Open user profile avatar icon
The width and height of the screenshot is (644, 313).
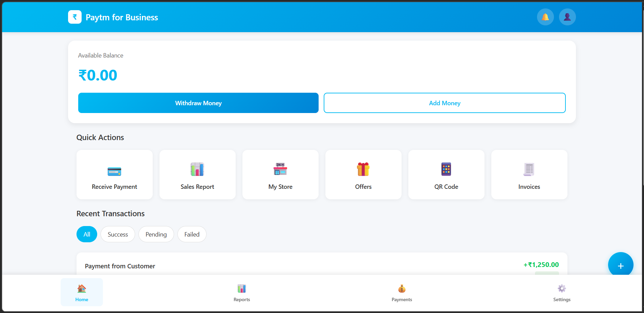(567, 17)
